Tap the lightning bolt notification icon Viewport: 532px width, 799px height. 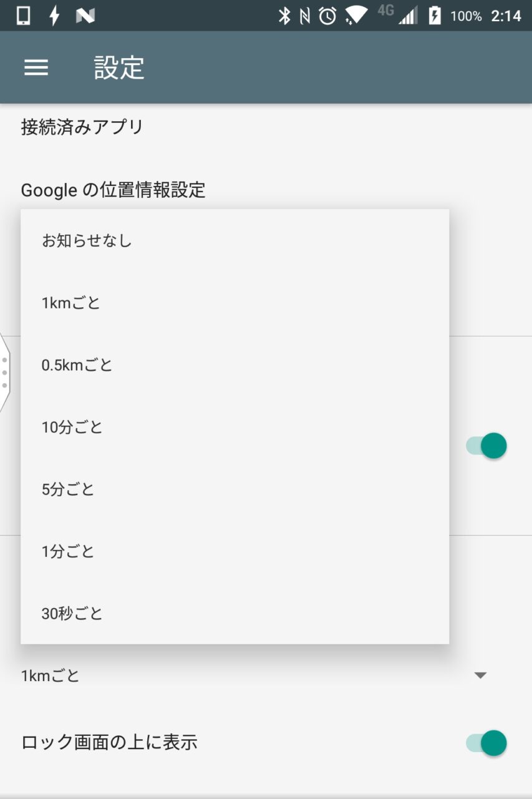pyautogui.click(x=54, y=16)
